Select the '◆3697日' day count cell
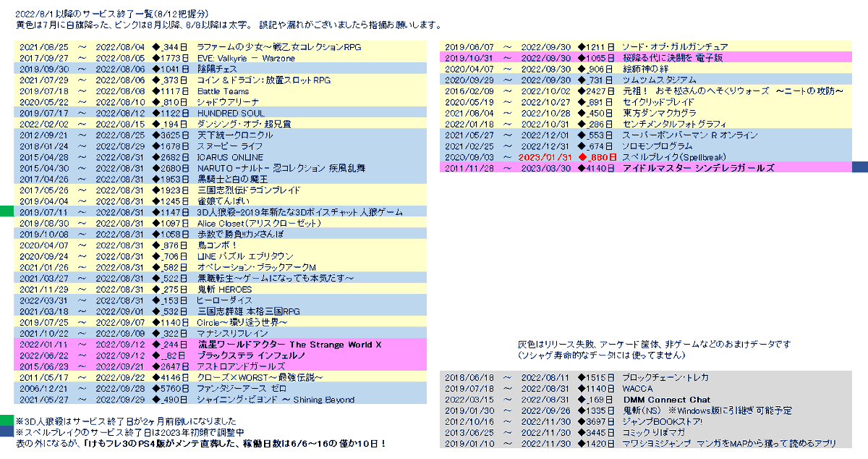Screen dimensions: 868x459 pyautogui.click(x=596, y=421)
